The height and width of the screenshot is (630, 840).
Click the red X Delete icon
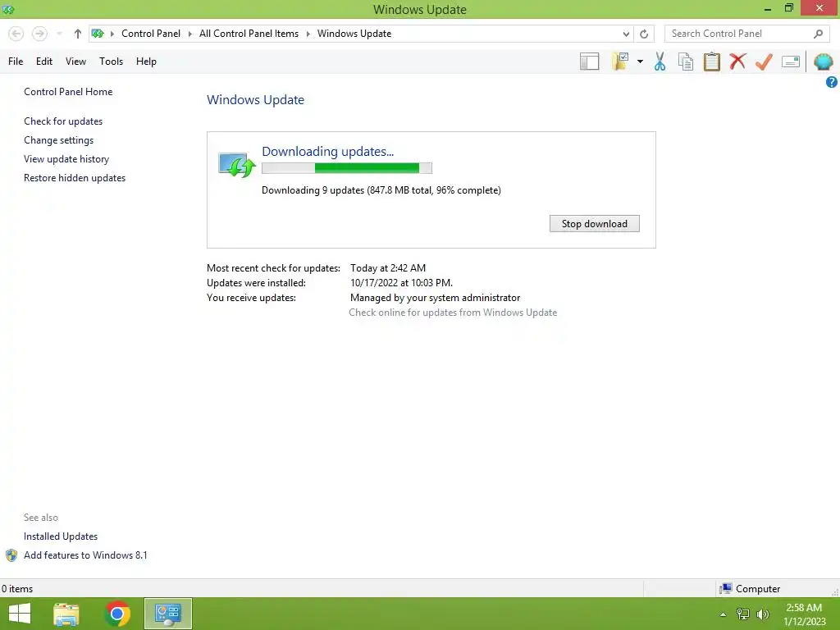(x=737, y=62)
